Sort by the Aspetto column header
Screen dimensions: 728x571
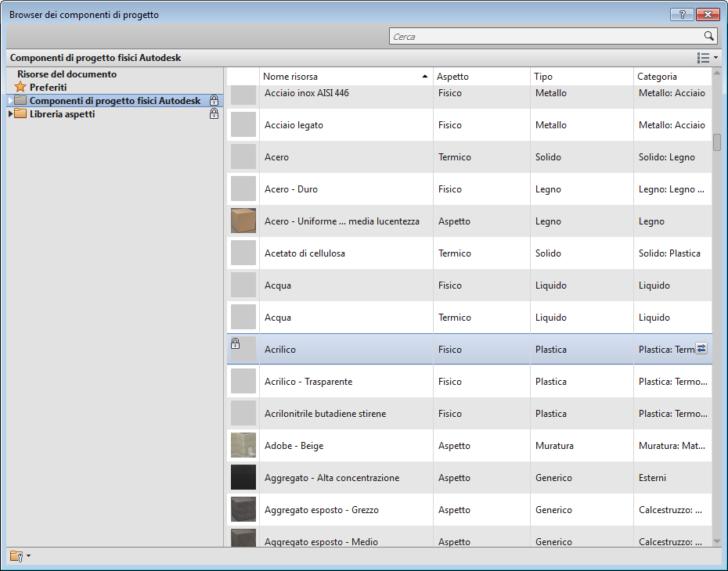[x=481, y=76]
